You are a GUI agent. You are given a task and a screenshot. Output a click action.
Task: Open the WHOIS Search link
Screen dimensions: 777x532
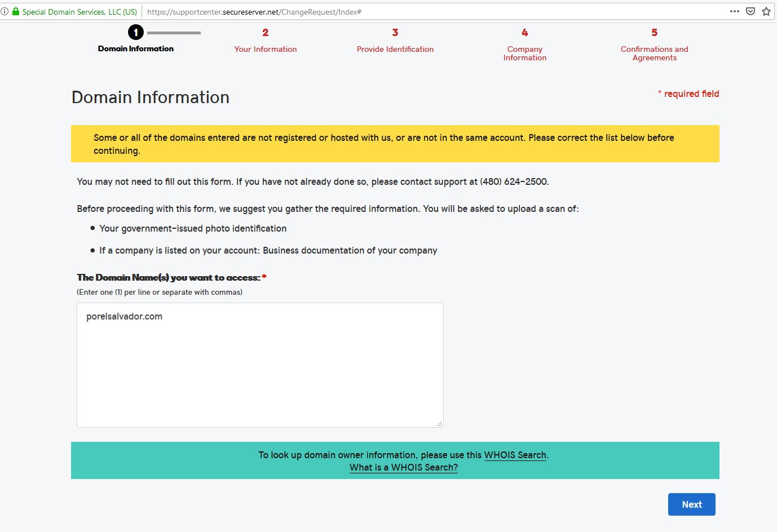click(x=515, y=455)
